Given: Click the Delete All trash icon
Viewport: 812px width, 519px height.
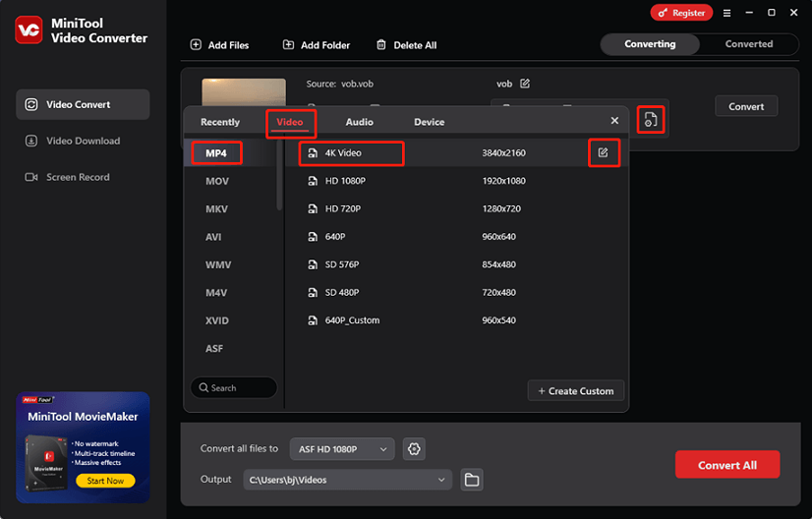Looking at the screenshot, I should click(381, 44).
